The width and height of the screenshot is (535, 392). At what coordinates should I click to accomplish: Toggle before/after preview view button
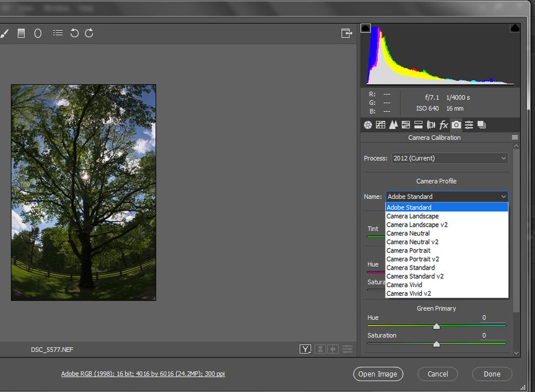[305, 349]
